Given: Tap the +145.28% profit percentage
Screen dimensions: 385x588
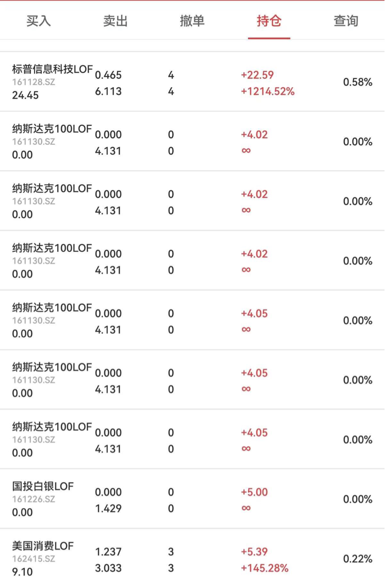Looking at the screenshot, I should click(x=265, y=568).
